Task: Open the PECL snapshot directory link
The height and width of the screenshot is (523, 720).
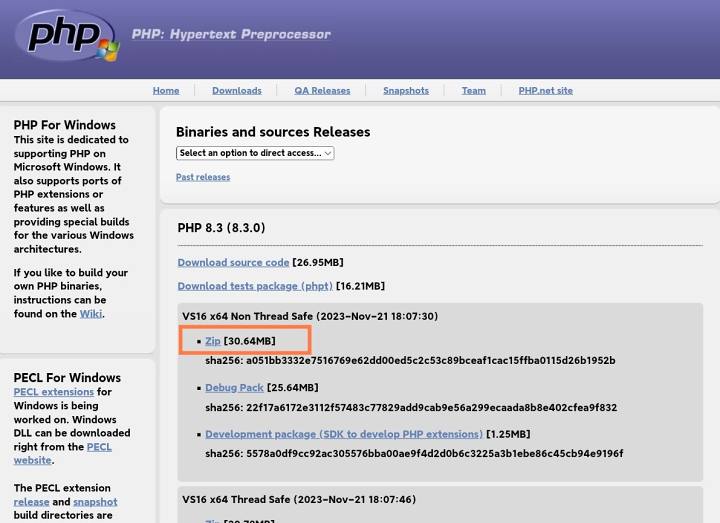Action: [95, 502]
